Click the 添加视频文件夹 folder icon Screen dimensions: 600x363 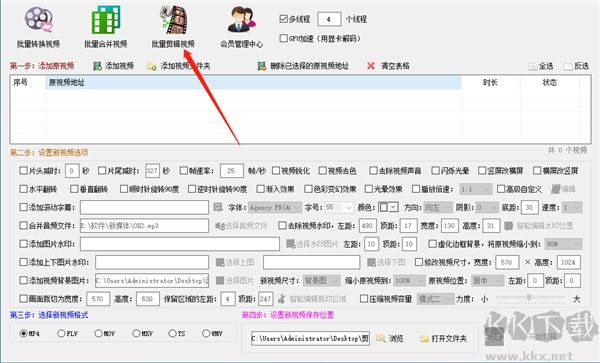tap(152, 66)
